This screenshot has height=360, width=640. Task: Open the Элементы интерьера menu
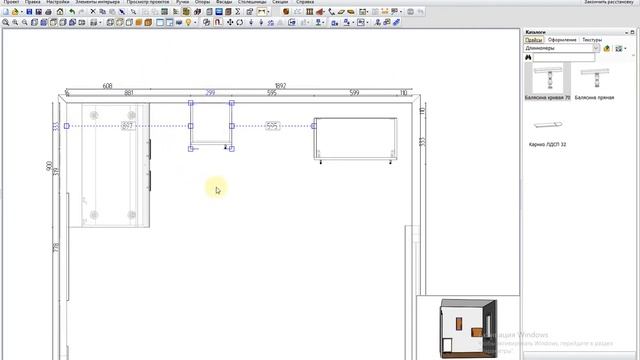click(98, 2)
